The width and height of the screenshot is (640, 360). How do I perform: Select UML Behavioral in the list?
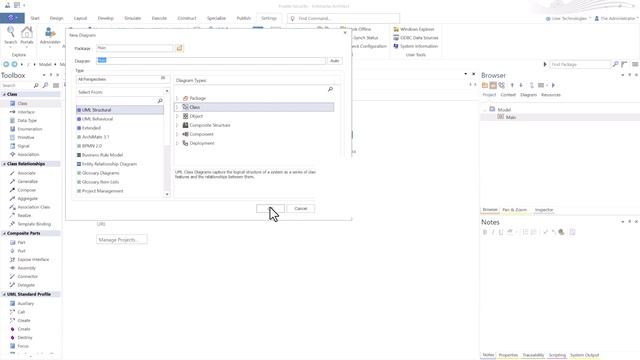click(x=97, y=119)
